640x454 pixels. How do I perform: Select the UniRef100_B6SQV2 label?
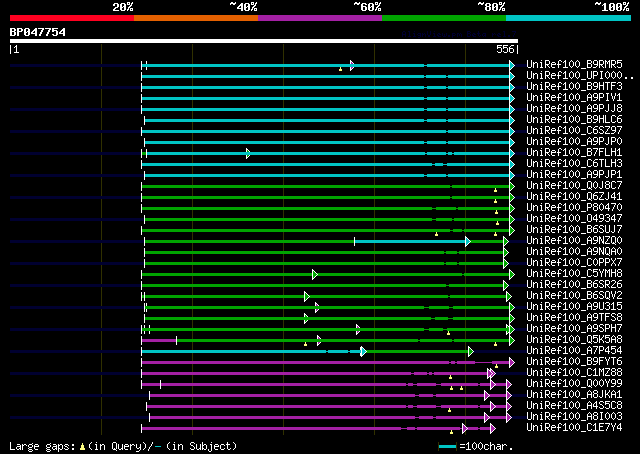[574, 296]
